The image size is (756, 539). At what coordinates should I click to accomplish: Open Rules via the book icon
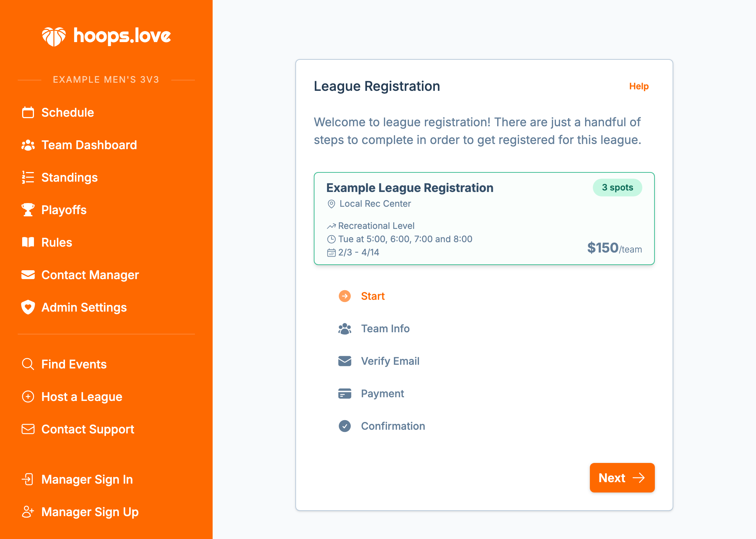28,242
